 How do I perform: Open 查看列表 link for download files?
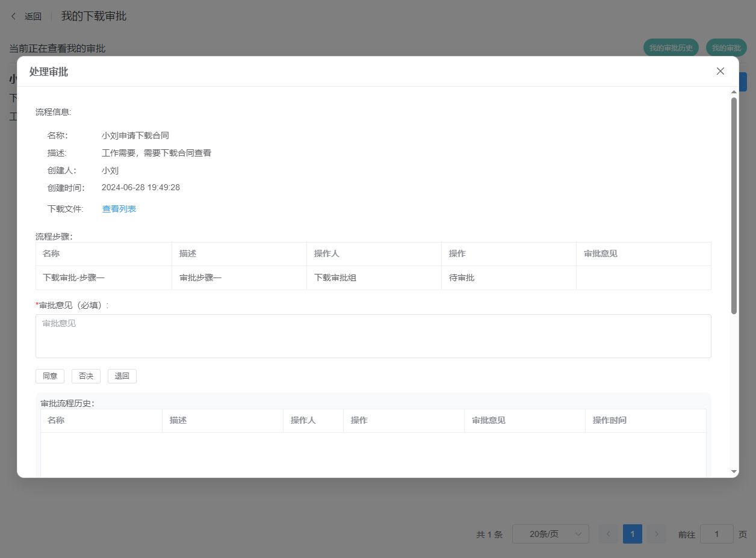tap(119, 209)
